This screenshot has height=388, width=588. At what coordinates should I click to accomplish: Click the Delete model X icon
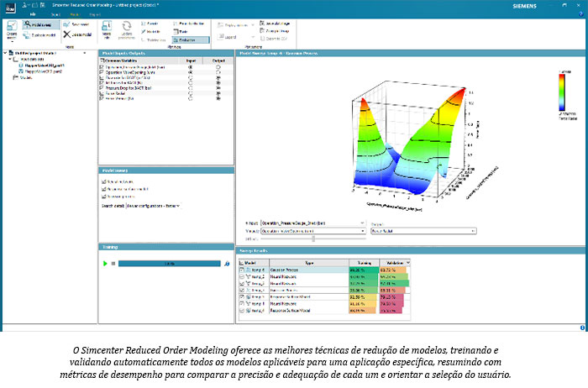pos(66,34)
